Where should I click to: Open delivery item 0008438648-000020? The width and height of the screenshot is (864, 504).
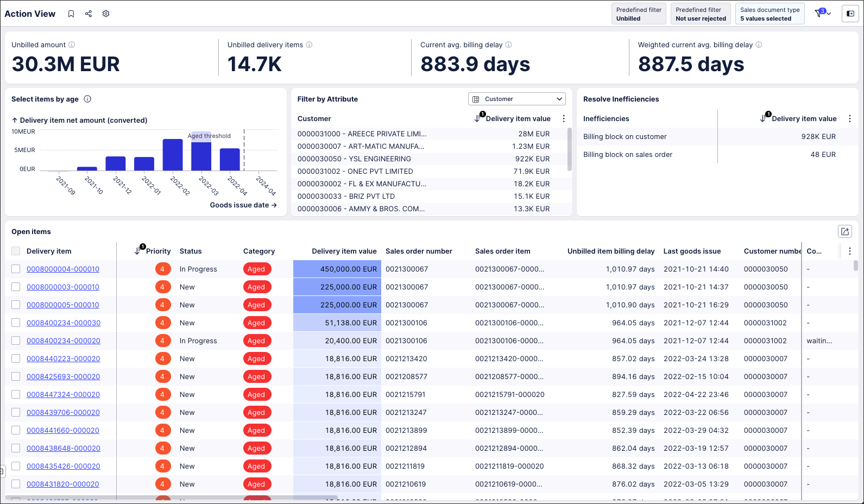(x=64, y=448)
